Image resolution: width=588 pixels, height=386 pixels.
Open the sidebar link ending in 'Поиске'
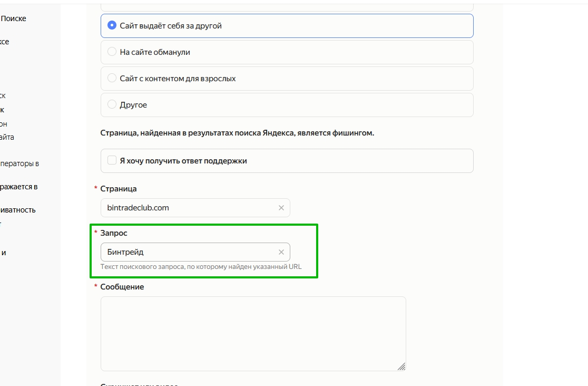[13, 18]
